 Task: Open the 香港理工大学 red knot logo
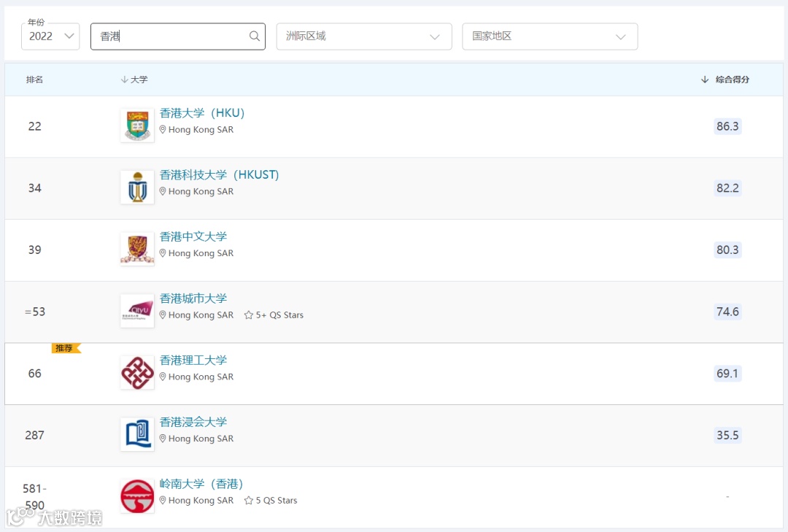(137, 373)
